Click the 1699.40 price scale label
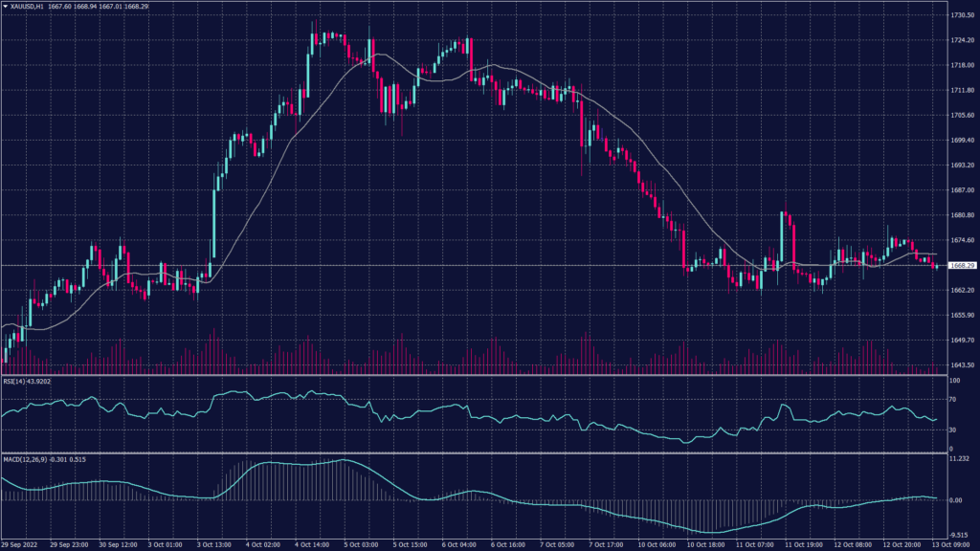This screenshot has height=551, width=980. (x=962, y=140)
